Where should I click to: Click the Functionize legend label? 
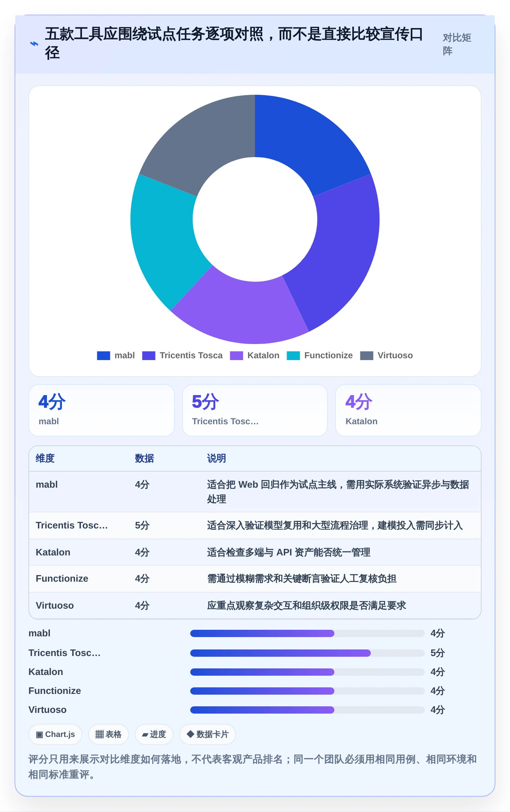[x=328, y=355]
